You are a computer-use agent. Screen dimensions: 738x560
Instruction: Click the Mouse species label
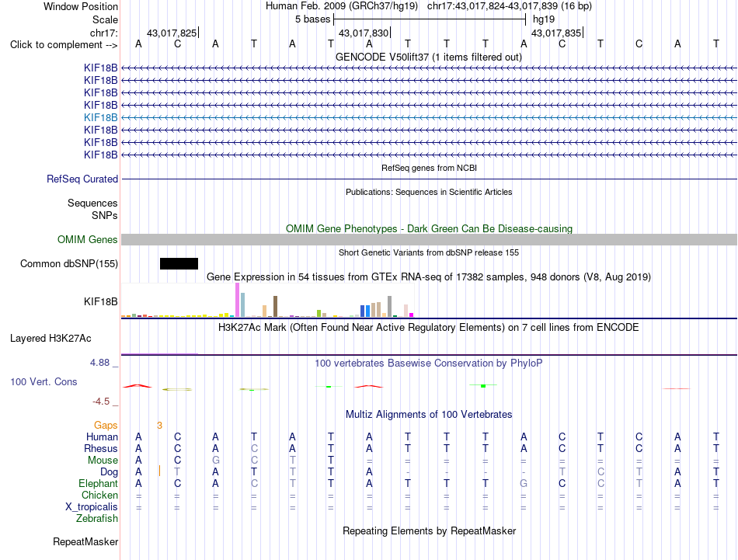pos(103,461)
